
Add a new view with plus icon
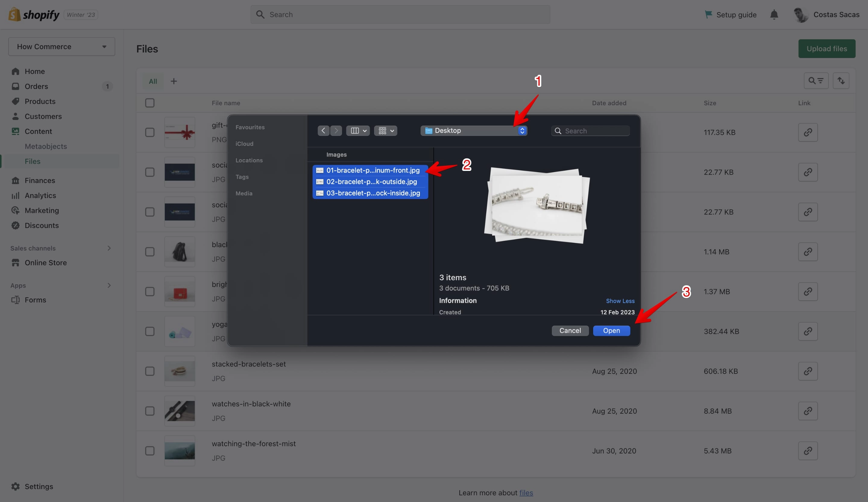[174, 81]
